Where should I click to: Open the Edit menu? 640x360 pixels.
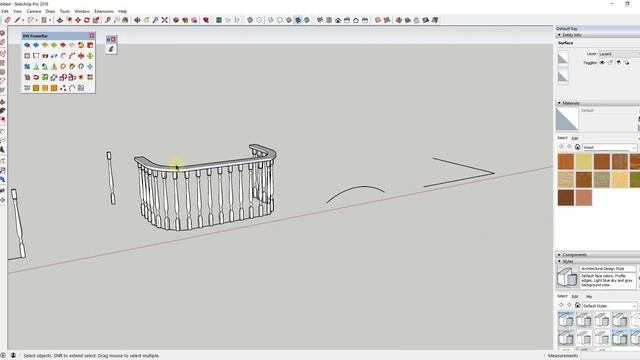tap(5, 11)
